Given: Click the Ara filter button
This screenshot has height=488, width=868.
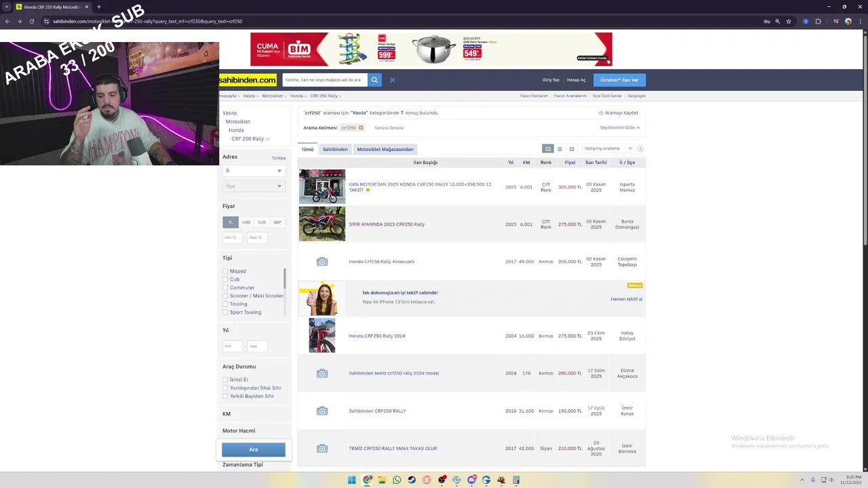Looking at the screenshot, I should pyautogui.click(x=254, y=449).
